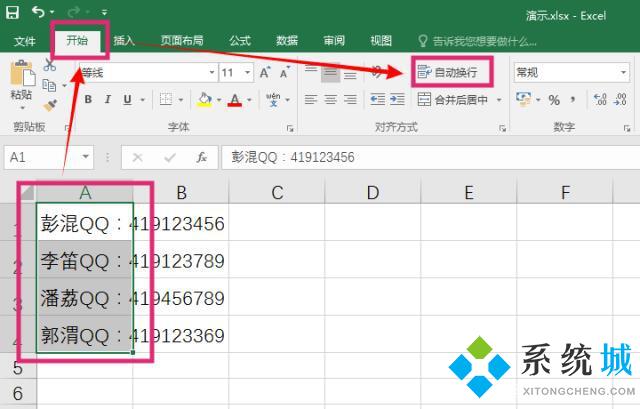Toggle top vertical alignment
This screenshot has width=640, height=409.
[311, 71]
